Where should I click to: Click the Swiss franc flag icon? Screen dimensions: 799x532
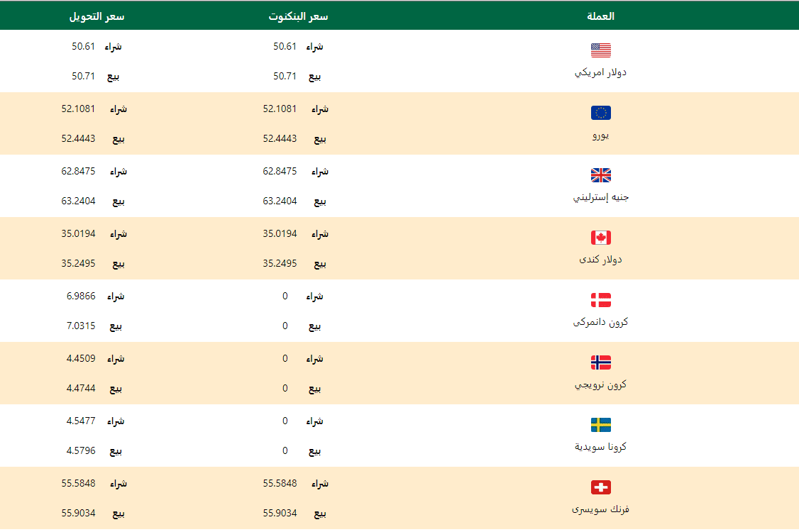click(x=600, y=487)
